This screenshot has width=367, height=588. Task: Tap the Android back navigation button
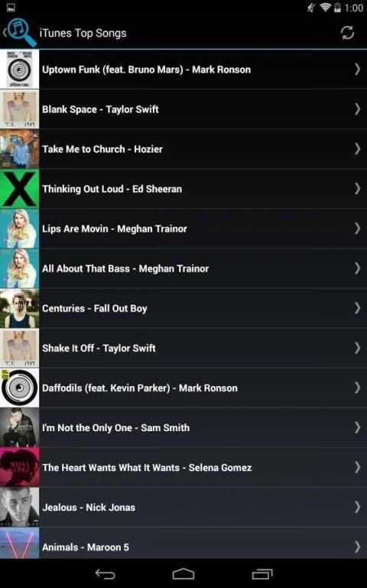coord(105,573)
